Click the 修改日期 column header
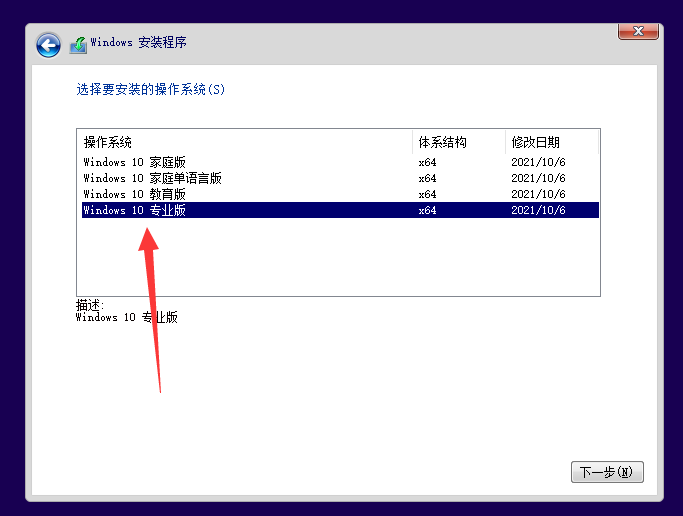The image size is (683, 516). pos(552,142)
